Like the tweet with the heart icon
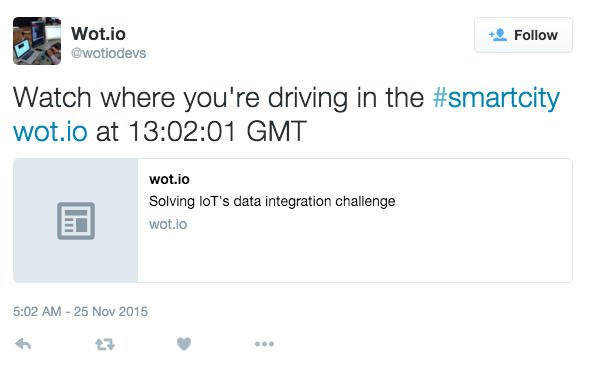The image size is (592, 372). (x=184, y=344)
